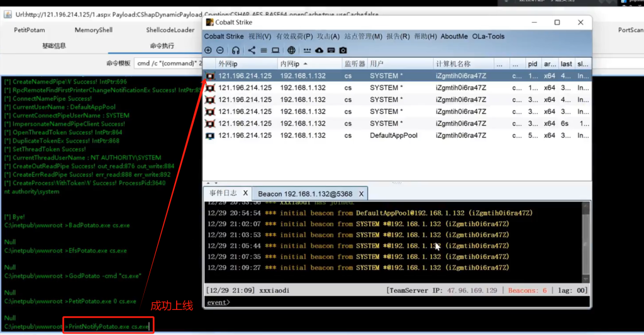Sort sessions by pid column
Viewport: 644px width, 335px height.
[x=533, y=64]
